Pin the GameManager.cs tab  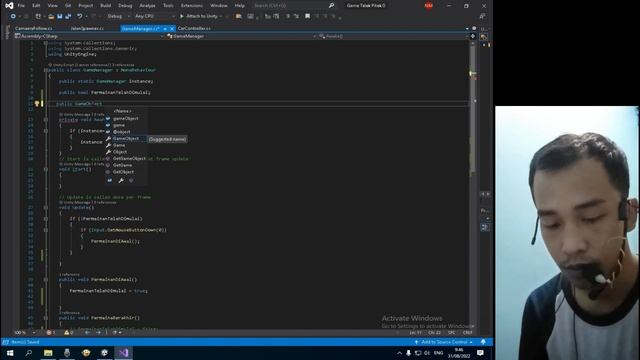coord(165,29)
